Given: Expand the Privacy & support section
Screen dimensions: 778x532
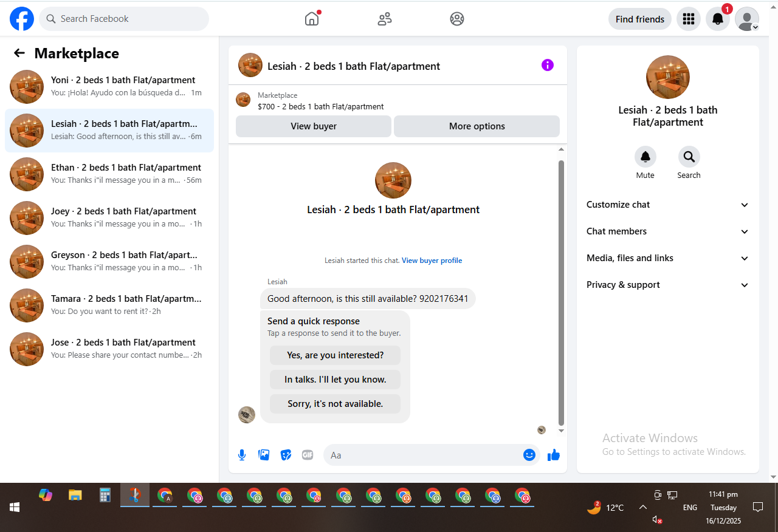Looking at the screenshot, I should [x=668, y=285].
